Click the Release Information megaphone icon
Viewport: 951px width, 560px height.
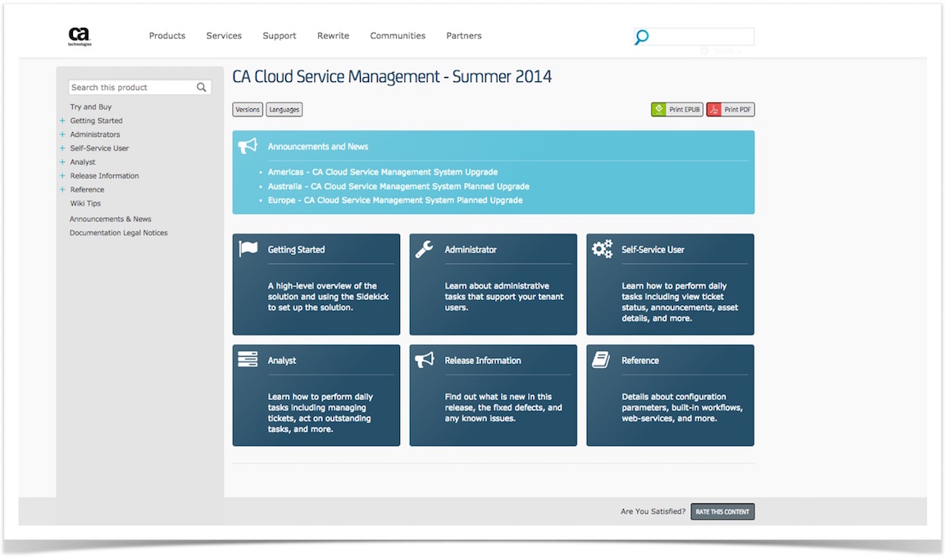(x=425, y=359)
